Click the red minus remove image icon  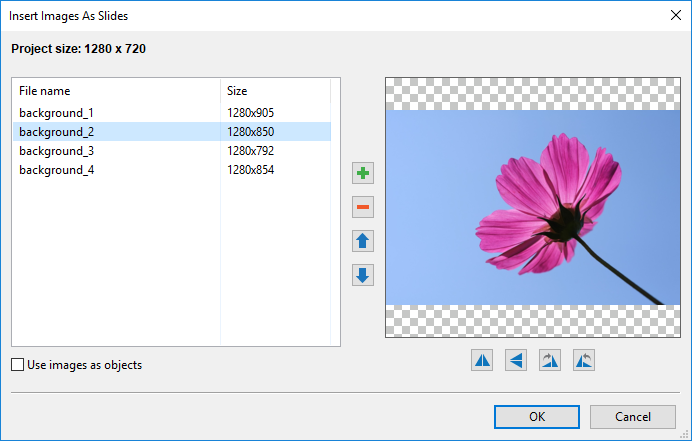click(x=363, y=207)
